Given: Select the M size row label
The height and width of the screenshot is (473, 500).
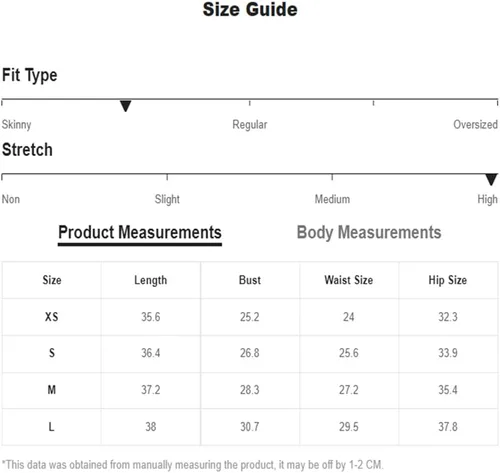Looking at the screenshot, I should pos(52,390).
